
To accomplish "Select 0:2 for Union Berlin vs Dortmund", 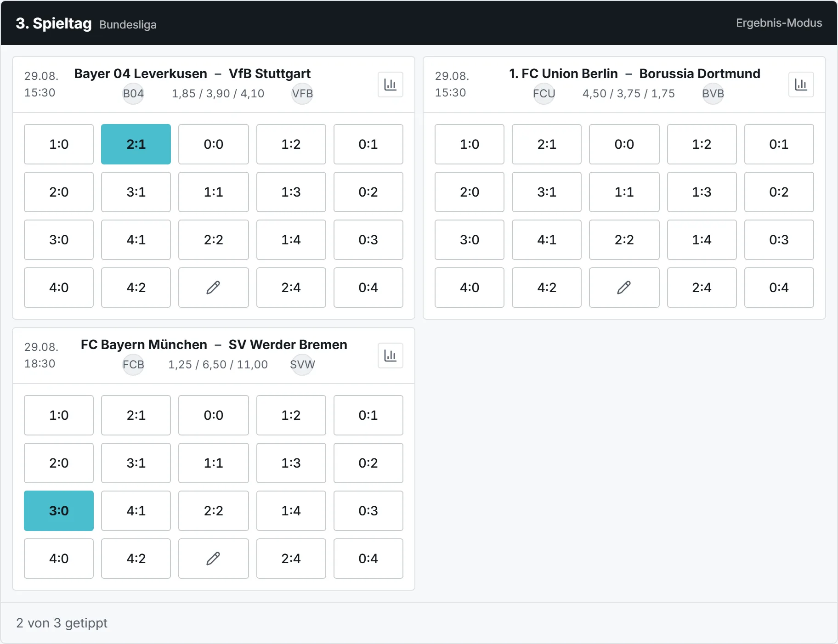I will click(x=779, y=192).
